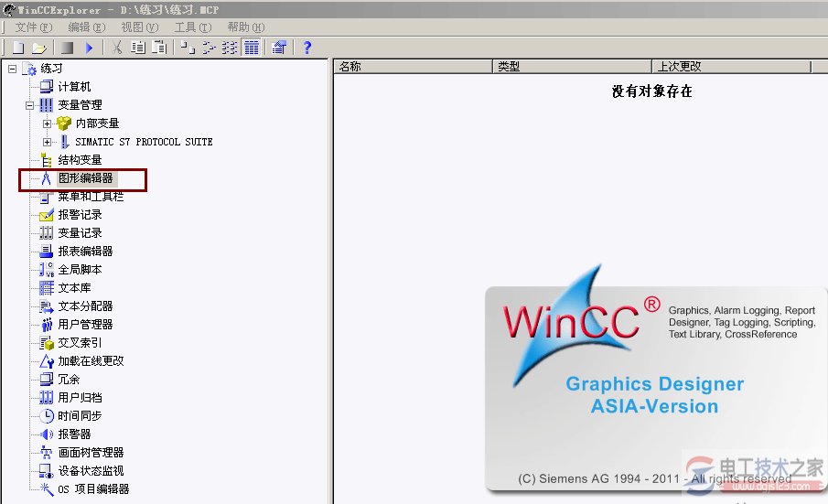This screenshot has width=828, height=504.
Task: Click the 全局脚本 C/VB script icon
Action: pyautogui.click(x=47, y=269)
